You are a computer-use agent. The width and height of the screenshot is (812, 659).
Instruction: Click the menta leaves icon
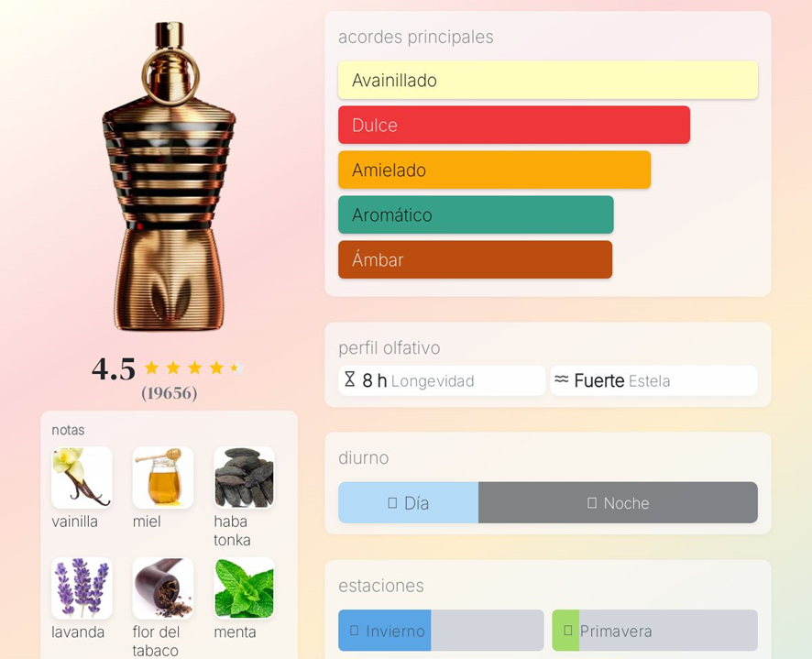(x=244, y=588)
